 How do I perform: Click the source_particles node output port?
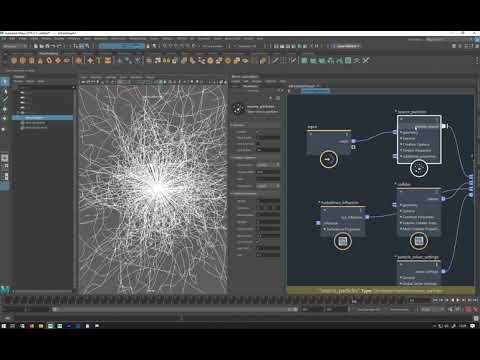(444, 126)
